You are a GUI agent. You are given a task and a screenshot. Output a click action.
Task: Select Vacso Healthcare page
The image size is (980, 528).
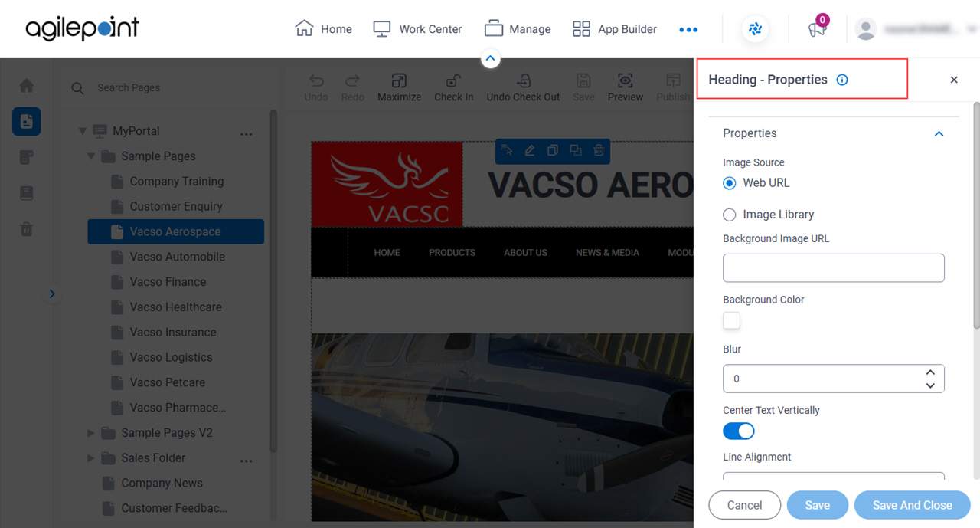coord(176,307)
